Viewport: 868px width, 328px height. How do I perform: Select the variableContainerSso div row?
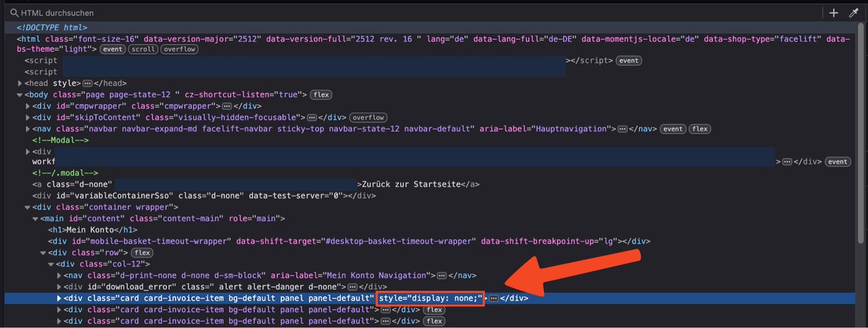[x=203, y=195]
